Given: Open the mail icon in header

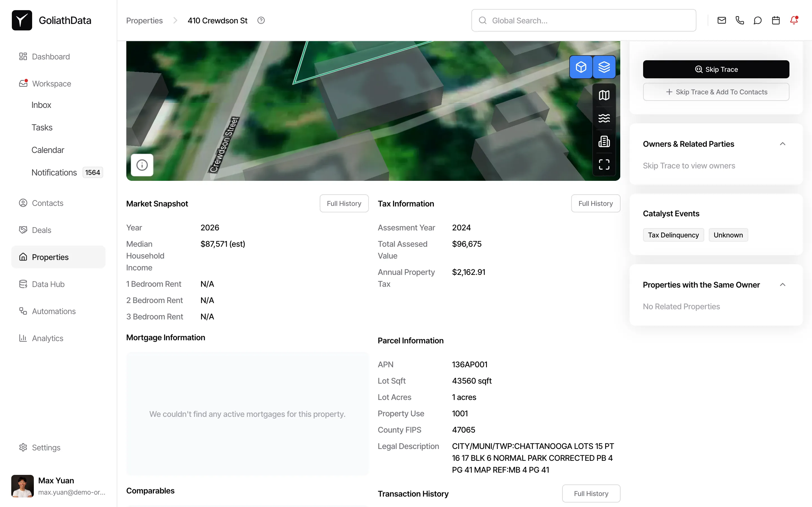Looking at the screenshot, I should tap(721, 21).
